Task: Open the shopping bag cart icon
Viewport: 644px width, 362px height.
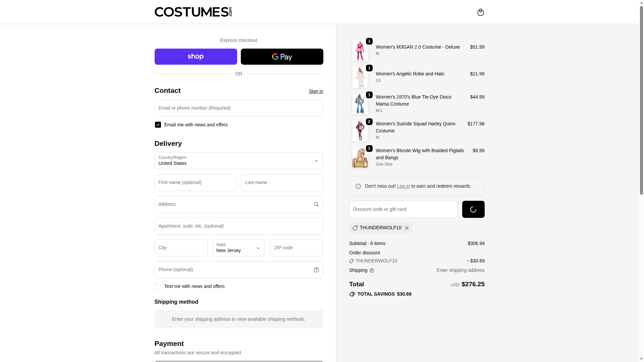Action: click(x=480, y=12)
